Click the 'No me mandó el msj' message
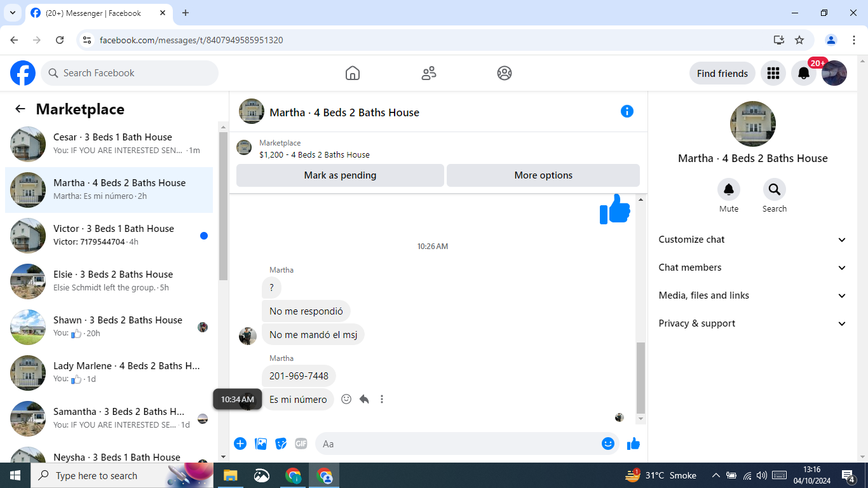Viewport: 868px width, 488px height. pyautogui.click(x=313, y=335)
